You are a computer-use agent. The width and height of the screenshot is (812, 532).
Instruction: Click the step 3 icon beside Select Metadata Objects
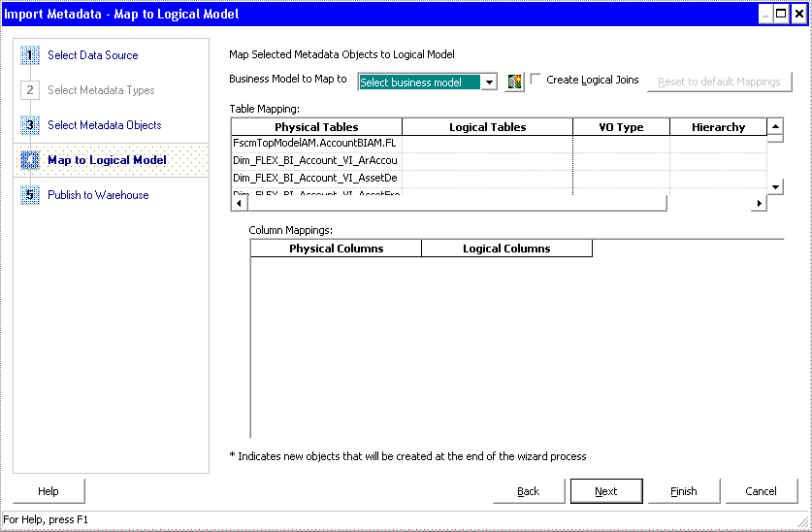coord(30,125)
